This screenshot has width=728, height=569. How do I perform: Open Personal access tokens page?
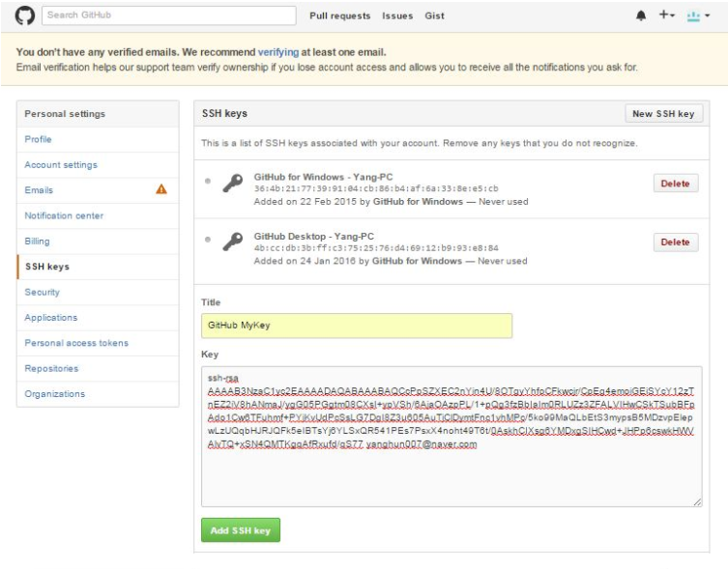76,343
